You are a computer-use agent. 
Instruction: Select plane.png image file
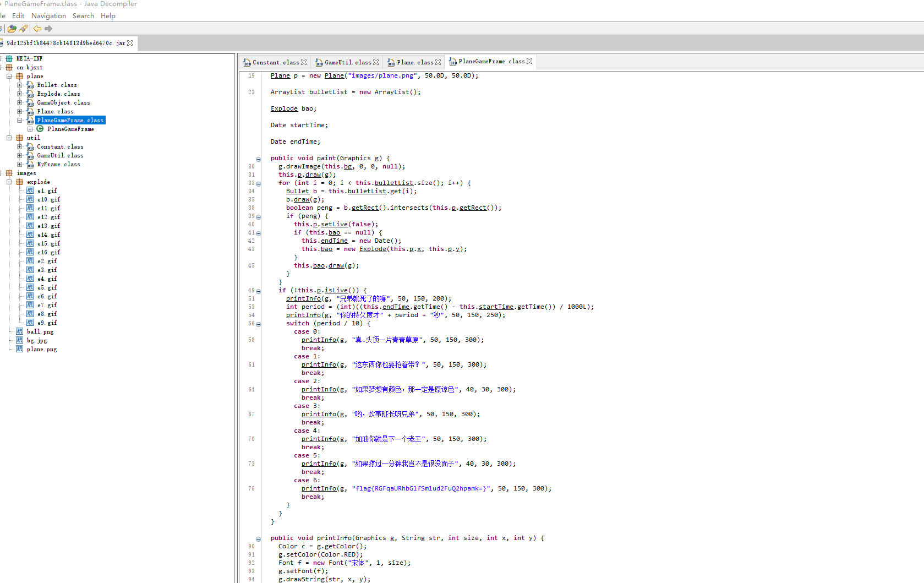41,350
